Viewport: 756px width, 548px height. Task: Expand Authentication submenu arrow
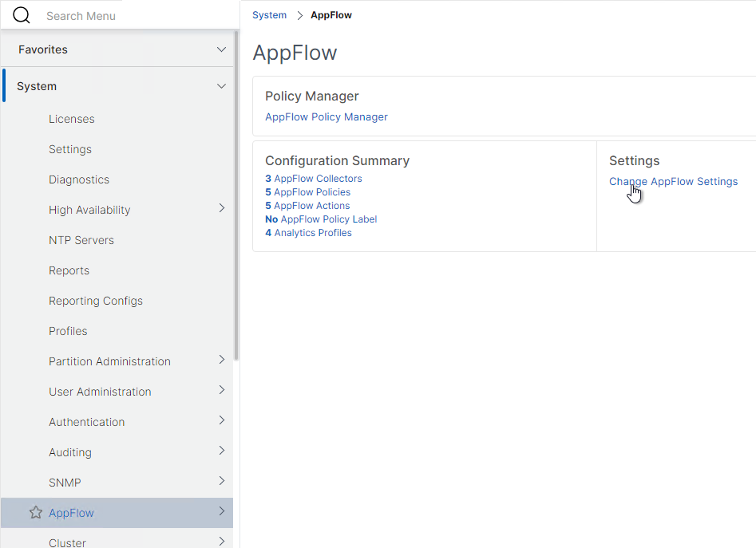click(222, 420)
